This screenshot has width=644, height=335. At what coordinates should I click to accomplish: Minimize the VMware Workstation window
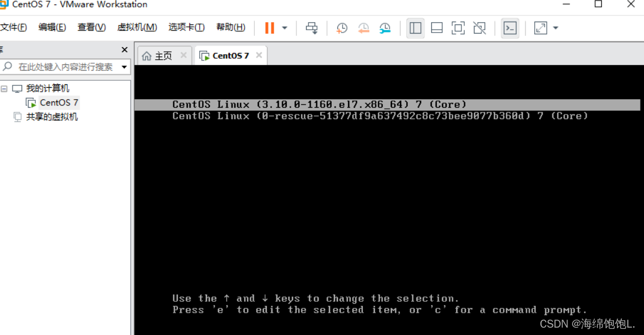click(567, 4)
